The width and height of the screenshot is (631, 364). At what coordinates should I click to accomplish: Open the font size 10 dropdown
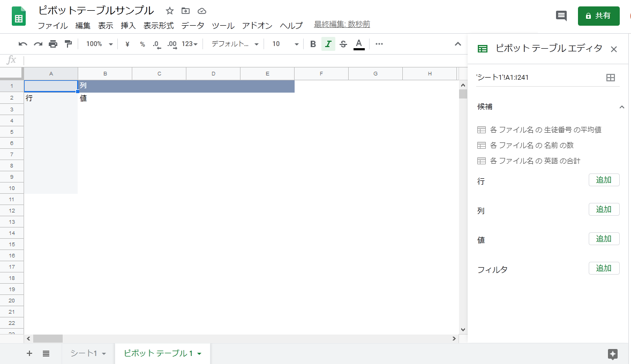(x=285, y=44)
